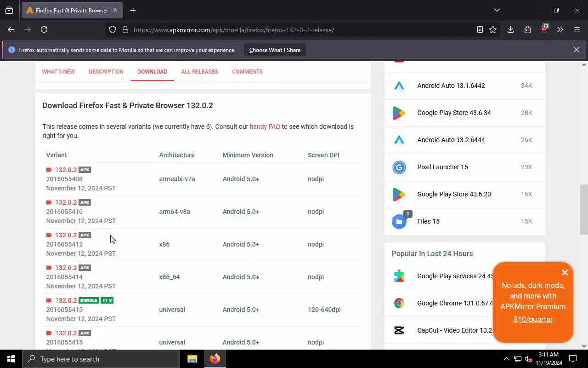Screen dimensions: 588x368
Task: Open 132.0.2 universal BUNDLE variant link
Action: pyautogui.click(x=66, y=300)
